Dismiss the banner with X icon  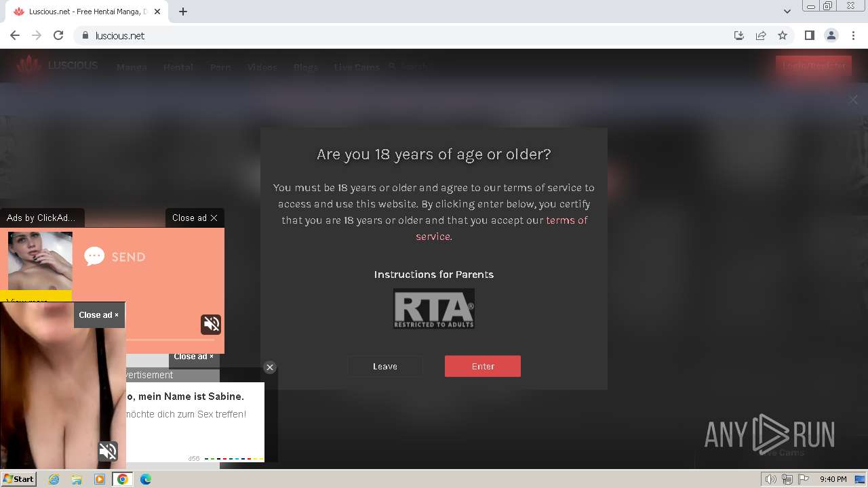coord(853,100)
